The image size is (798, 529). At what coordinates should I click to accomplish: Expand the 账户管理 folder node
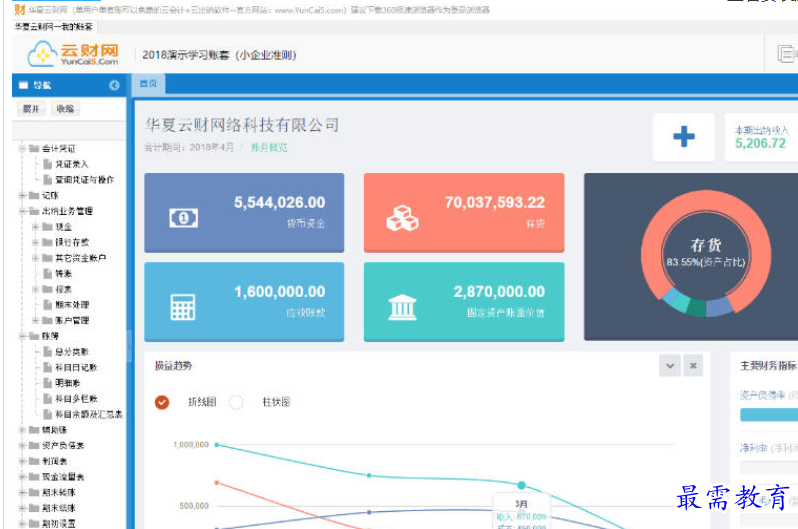coord(35,320)
